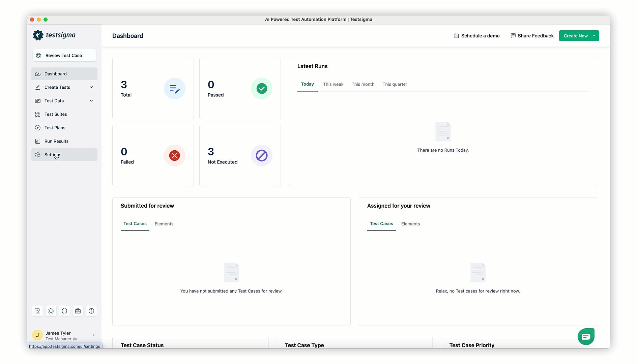Screen dimensions: 637x364
Task: Open Run Results from the sidebar
Action: pyautogui.click(x=64, y=141)
